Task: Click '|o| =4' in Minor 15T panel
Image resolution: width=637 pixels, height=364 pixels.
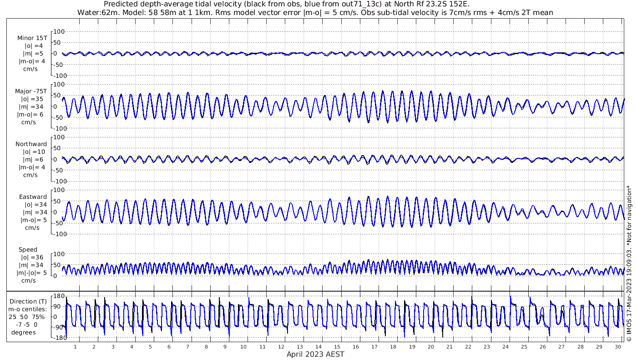Action: [x=34, y=46]
